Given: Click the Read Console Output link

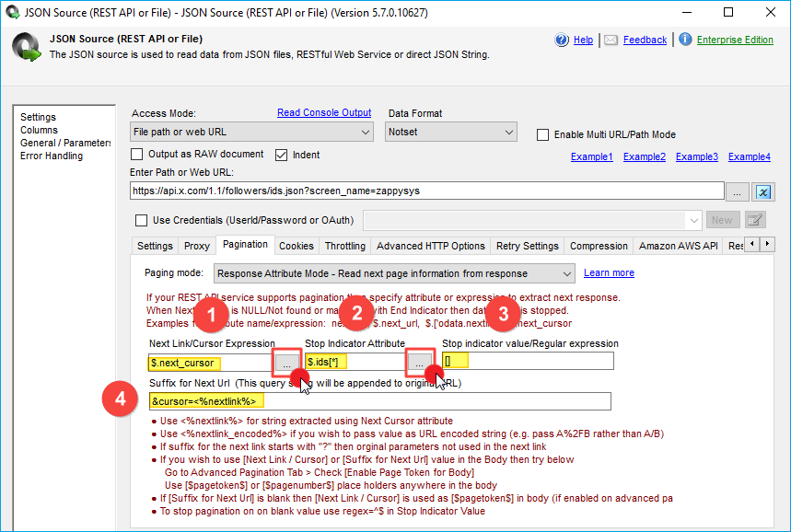Looking at the screenshot, I should (x=324, y=113).
